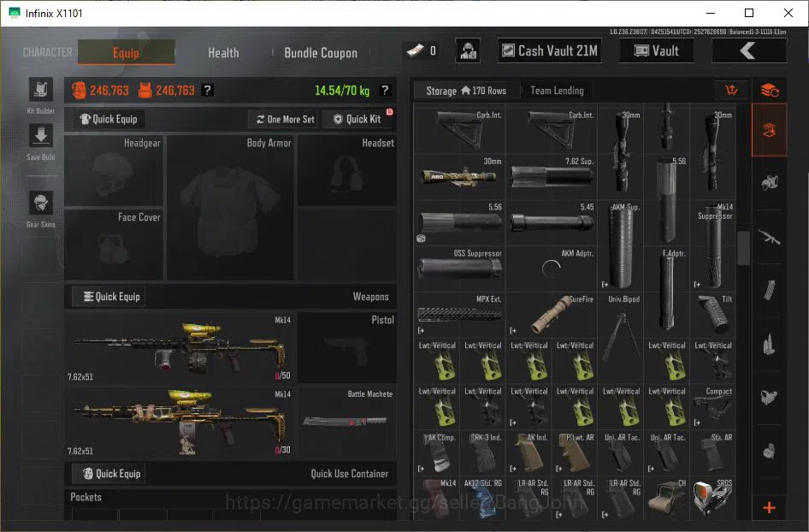Select the empty Body Armor slot
The image size is (809, 532).
click(x=231, y=207)
